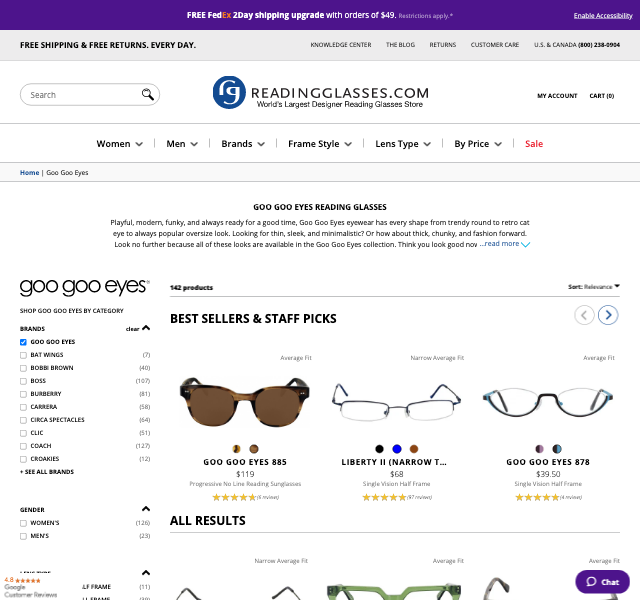The height and width of the screenshot is (600, 640).
Task: Check the Burberry brand filter
Action: (23, 394)
